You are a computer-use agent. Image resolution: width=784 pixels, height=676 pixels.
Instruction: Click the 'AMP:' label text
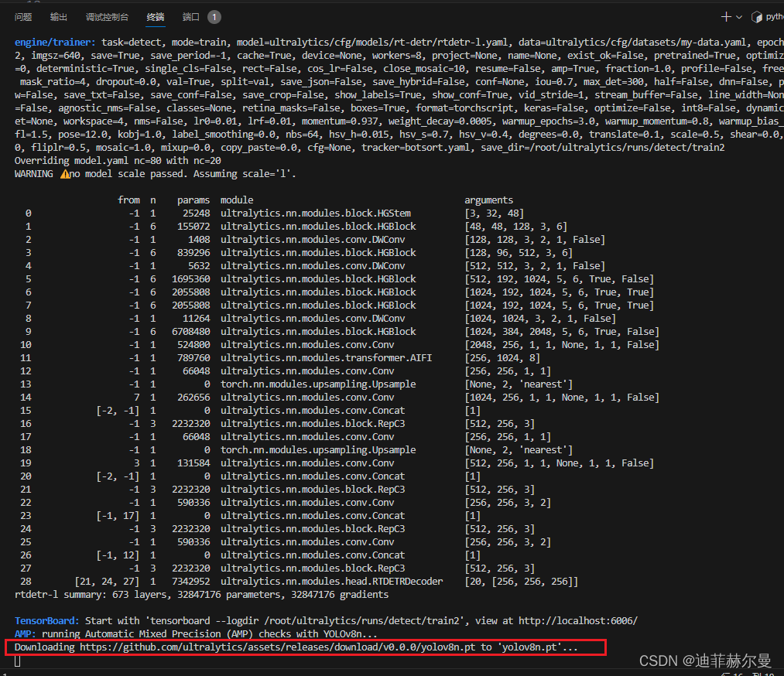tap(26, 633)
